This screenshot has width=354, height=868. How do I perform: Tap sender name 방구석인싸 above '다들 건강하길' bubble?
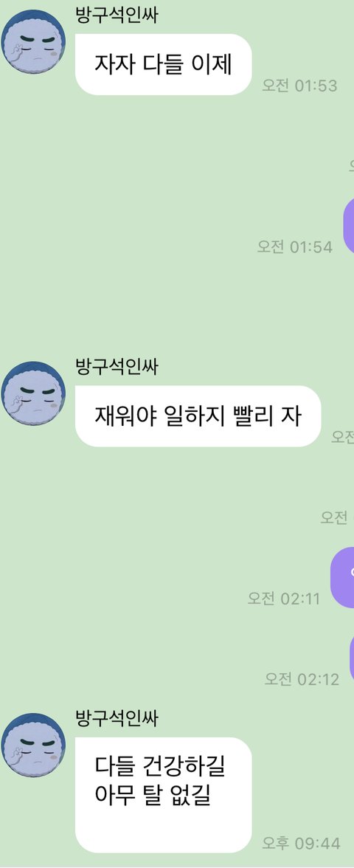click(117, 718)
